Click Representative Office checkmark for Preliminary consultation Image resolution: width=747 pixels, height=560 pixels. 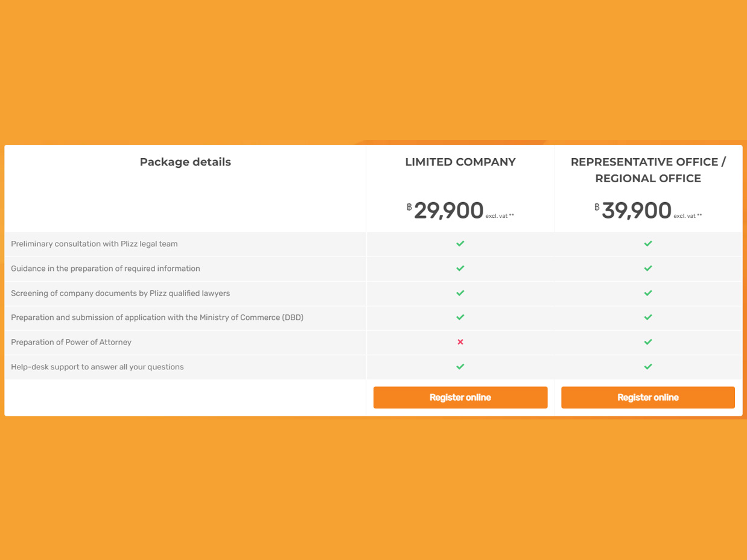click(648, 244)
